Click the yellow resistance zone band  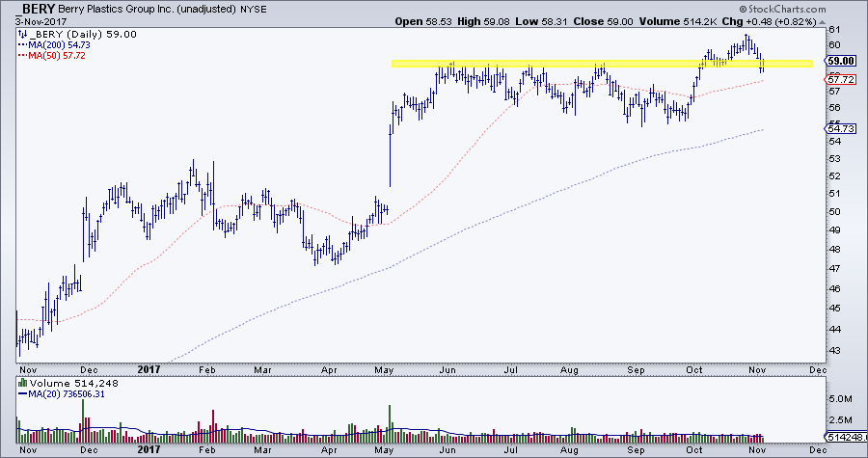coord(598,64)
